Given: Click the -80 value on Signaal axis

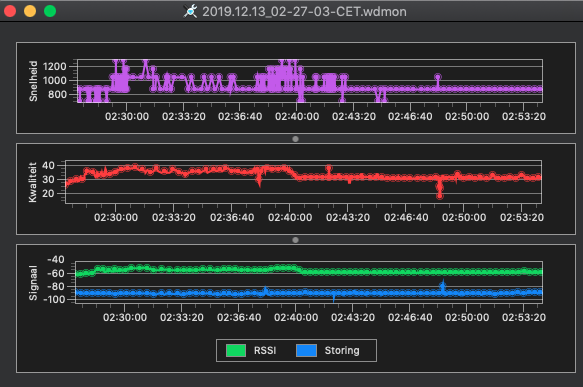Looking at the screenshot, I should click(56, 287).
